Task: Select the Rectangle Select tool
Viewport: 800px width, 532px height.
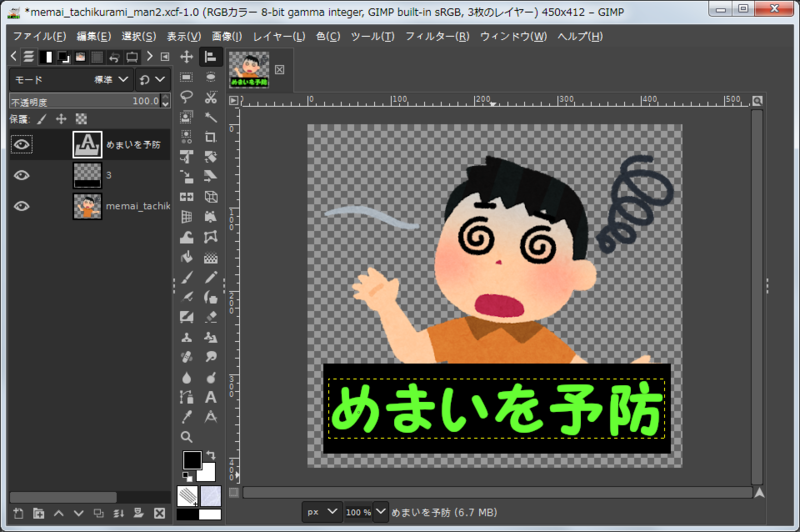Action: click(186, 77)
